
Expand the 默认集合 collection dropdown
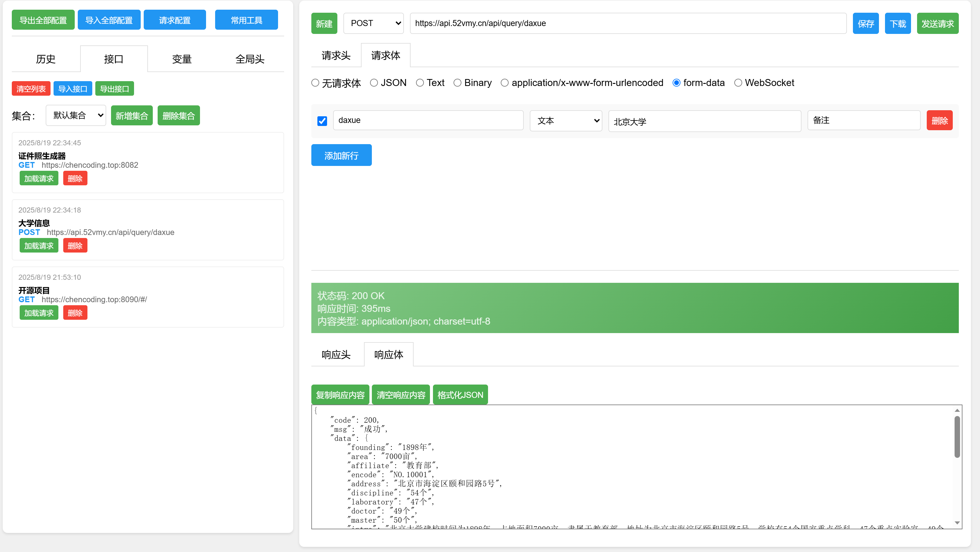tap(76, 115)
